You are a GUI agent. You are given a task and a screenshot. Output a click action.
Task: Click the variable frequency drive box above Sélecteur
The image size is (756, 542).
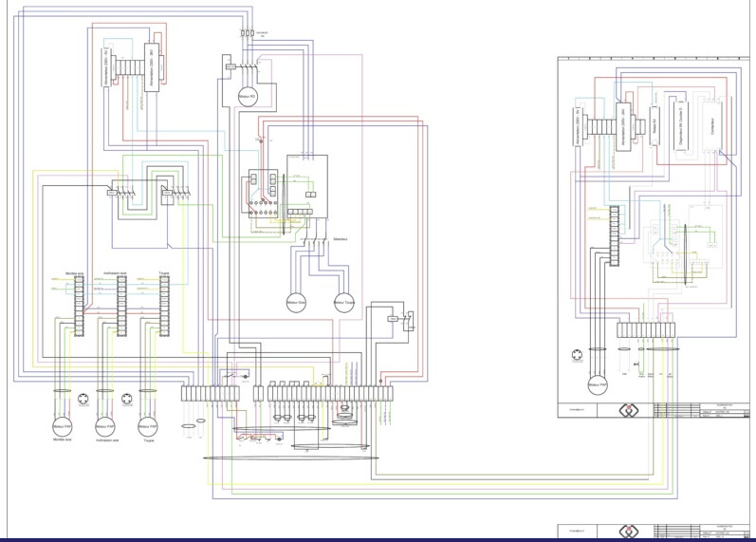pyautogui.click(x=306, y=183)
